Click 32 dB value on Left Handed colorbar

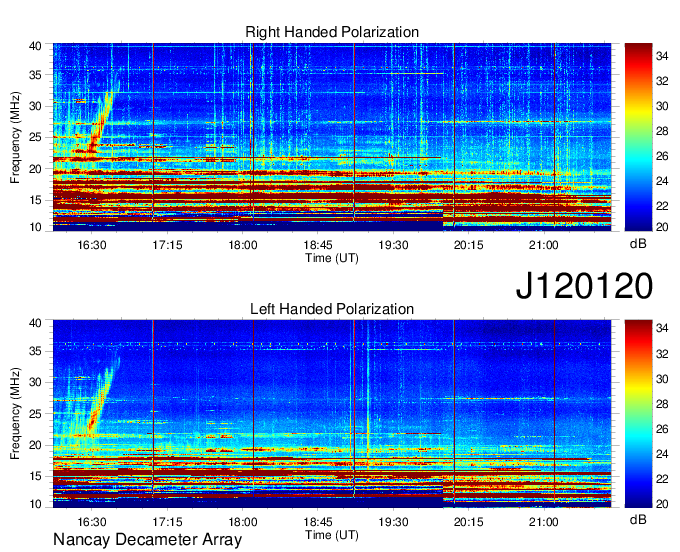pyautogui.click(x=662, y=354)
